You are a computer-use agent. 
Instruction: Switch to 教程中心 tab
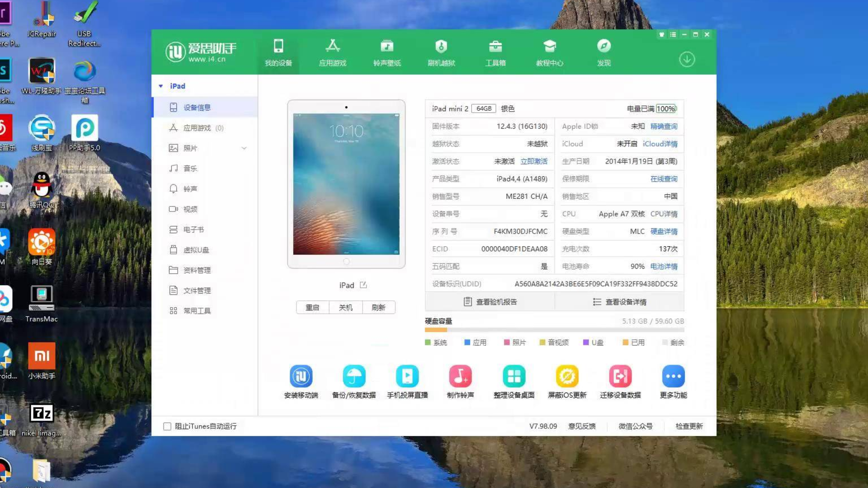click(x=550, y=52)
